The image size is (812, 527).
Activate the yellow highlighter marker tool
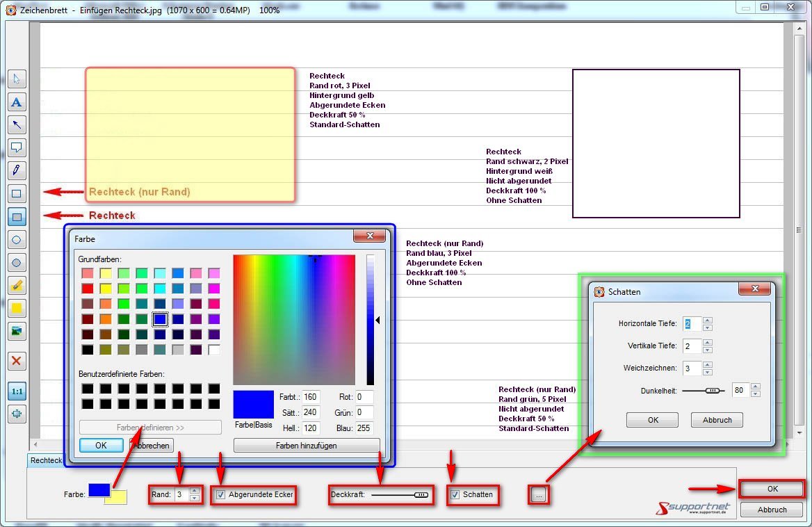coord(17,285)
